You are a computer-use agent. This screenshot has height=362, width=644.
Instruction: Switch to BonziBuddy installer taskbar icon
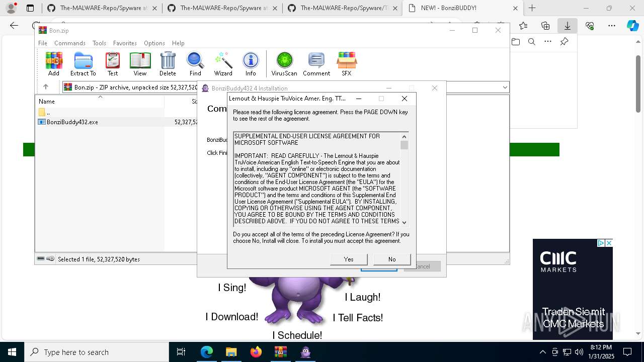pyautogui.click(x=305, y=352)
